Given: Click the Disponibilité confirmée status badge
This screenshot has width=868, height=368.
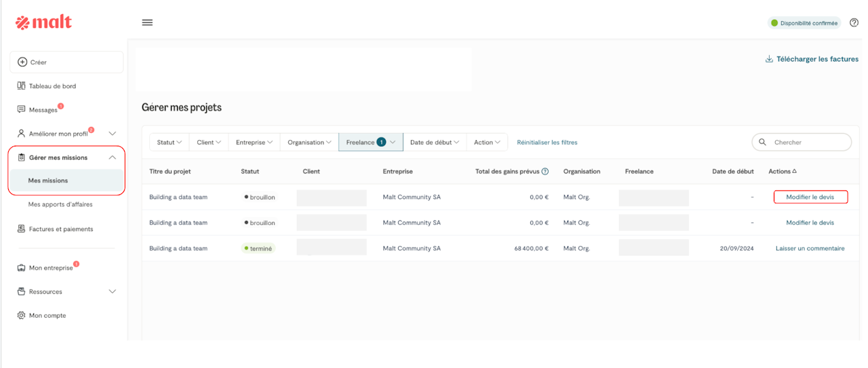Looking at the screenshot, I should [x=804, y=23].
